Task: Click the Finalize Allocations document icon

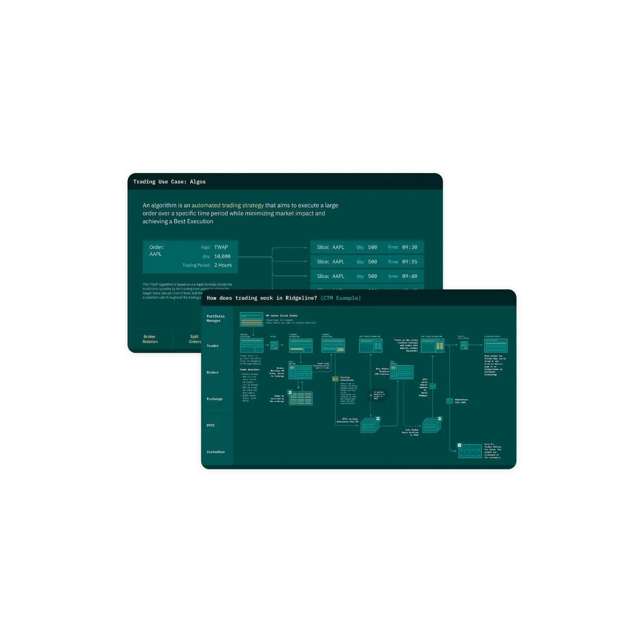Action: (335, 379)
